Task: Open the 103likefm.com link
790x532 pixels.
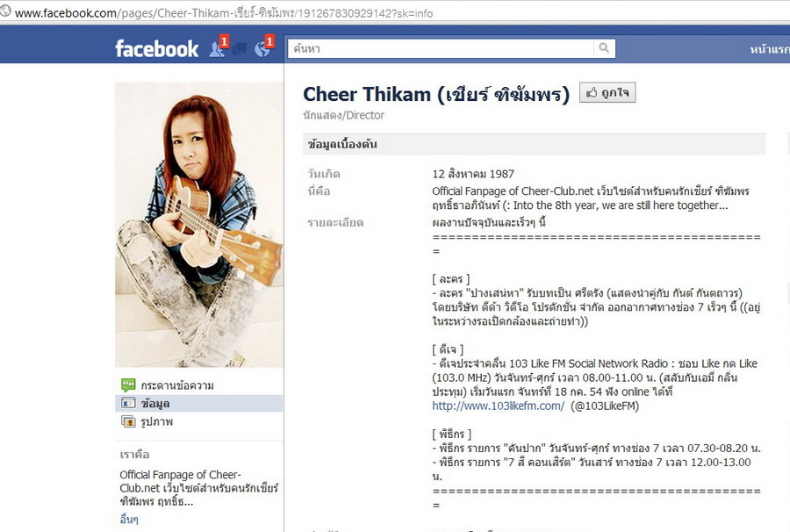Action: pyautogui.click(x=498, y=406)
